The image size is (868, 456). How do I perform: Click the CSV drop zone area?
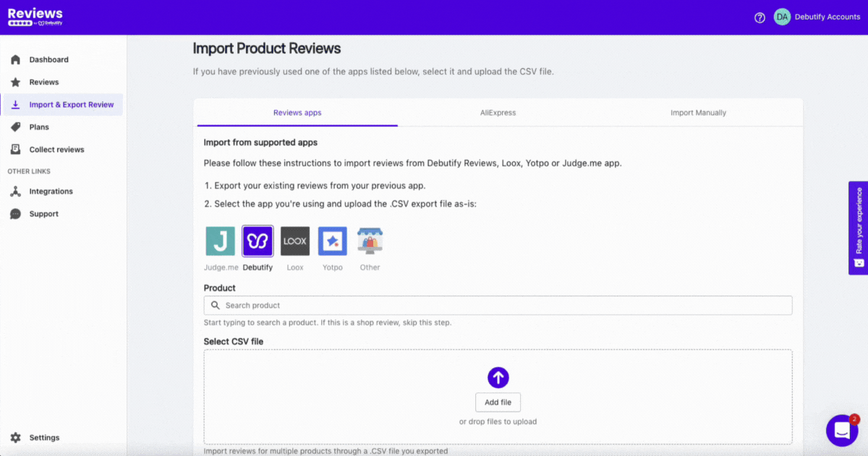click(x=498, y=397)
